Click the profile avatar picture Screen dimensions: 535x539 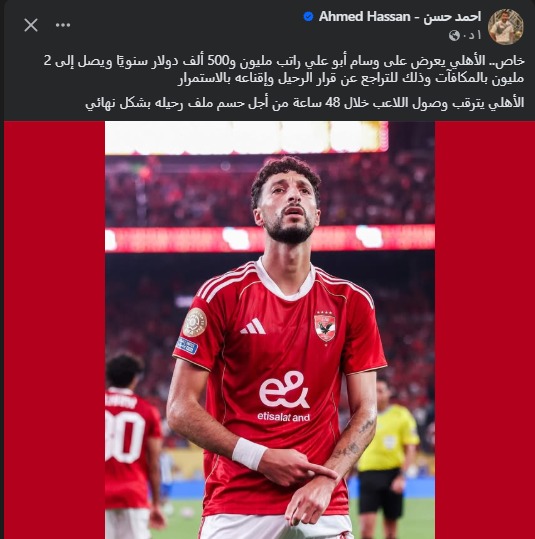tap(506, 26)
